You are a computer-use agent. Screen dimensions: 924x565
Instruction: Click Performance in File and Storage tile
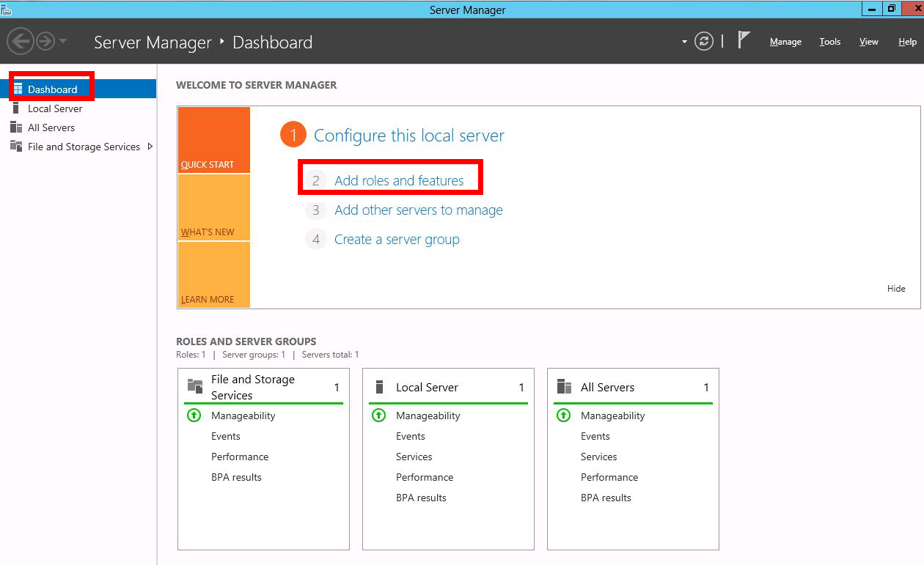240,457
